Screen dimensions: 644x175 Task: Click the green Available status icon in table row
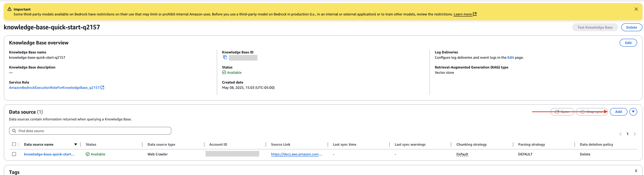pos(88,154)
